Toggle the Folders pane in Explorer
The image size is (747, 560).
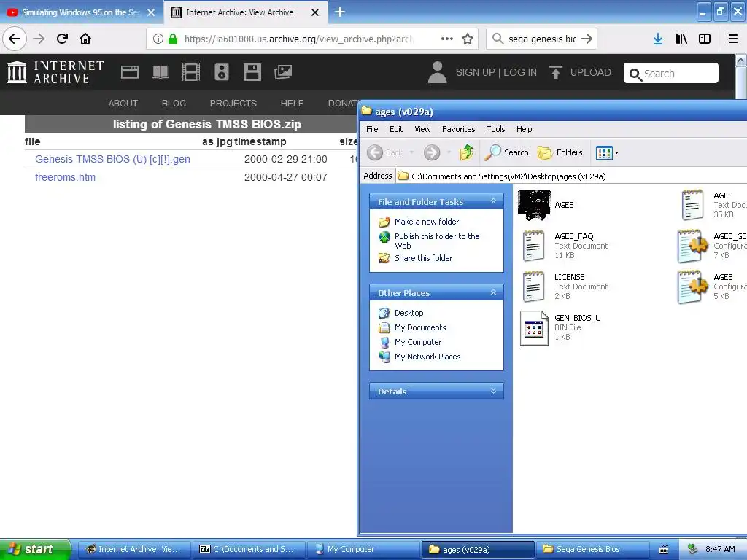tap(560, 152)
